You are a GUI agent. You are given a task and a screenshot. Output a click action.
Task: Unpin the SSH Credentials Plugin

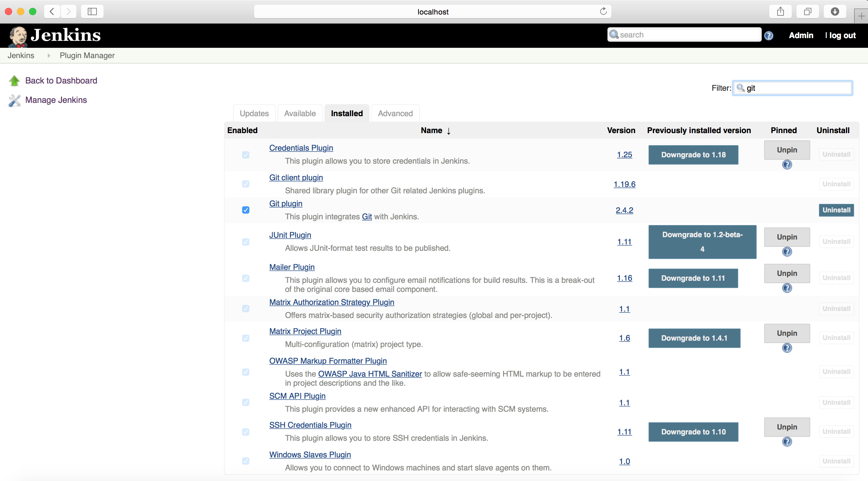(x=787, y=427)
